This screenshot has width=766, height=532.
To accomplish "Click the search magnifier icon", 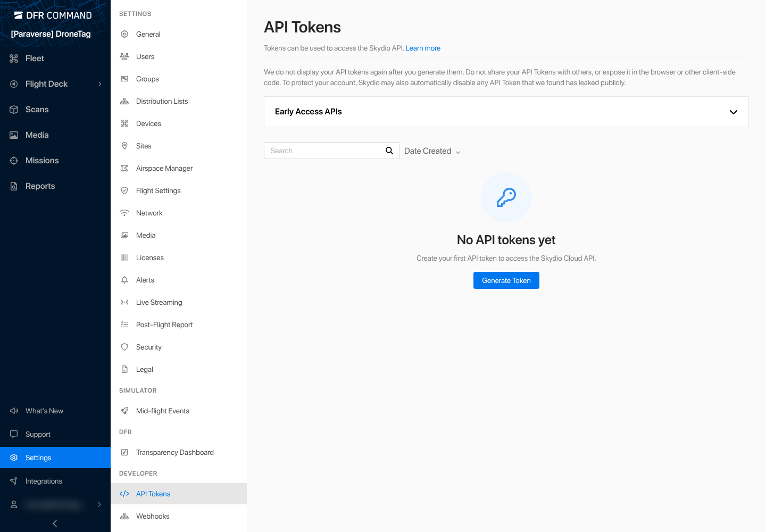I will click(x=389, y=151).
